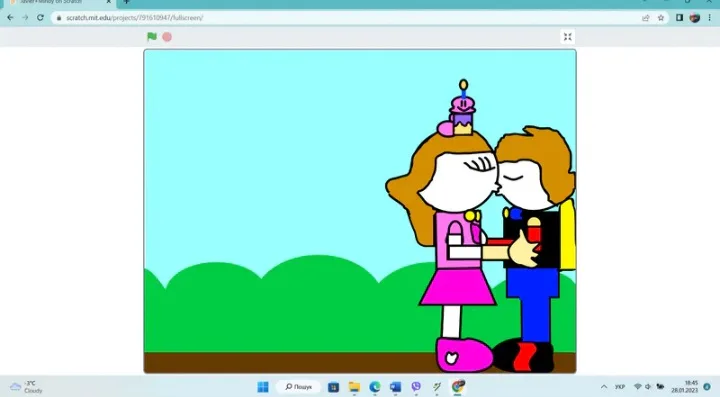
Task: View site information lock icon
Action: 59,18
